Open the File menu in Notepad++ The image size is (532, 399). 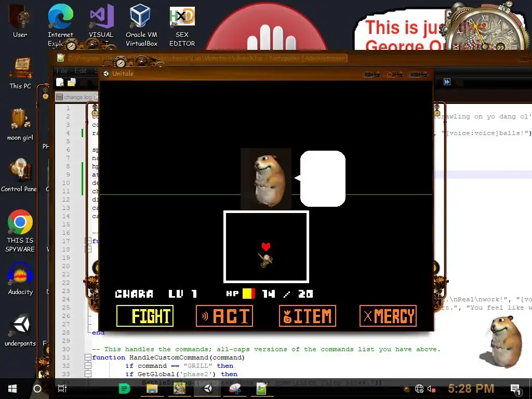click(x=62, y=71)
